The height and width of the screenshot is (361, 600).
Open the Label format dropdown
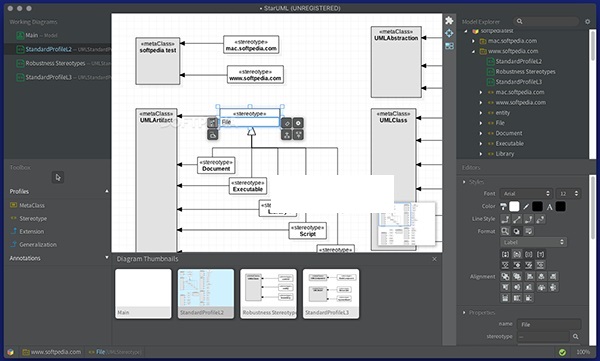533,242
